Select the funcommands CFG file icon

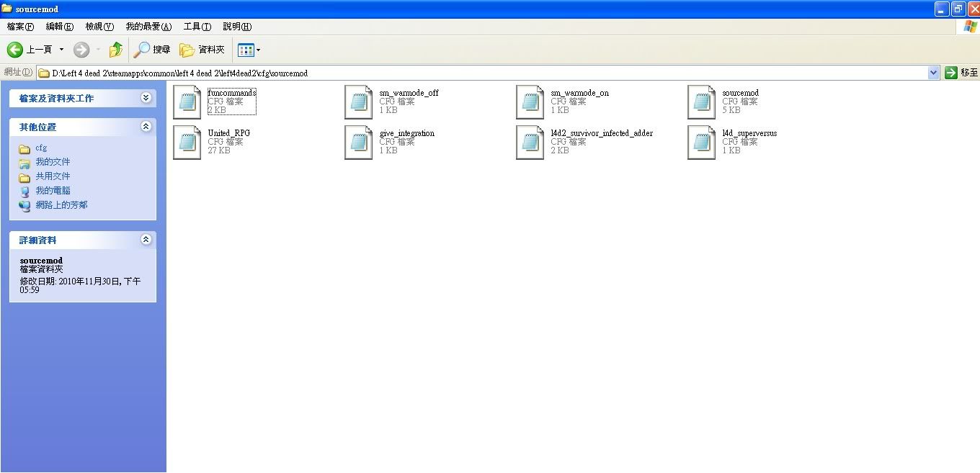pos(187,102)
